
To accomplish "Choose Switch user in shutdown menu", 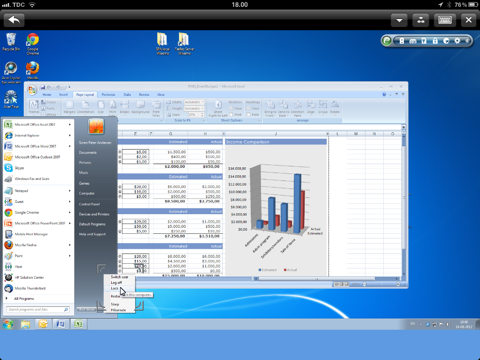I will [119, 277].
